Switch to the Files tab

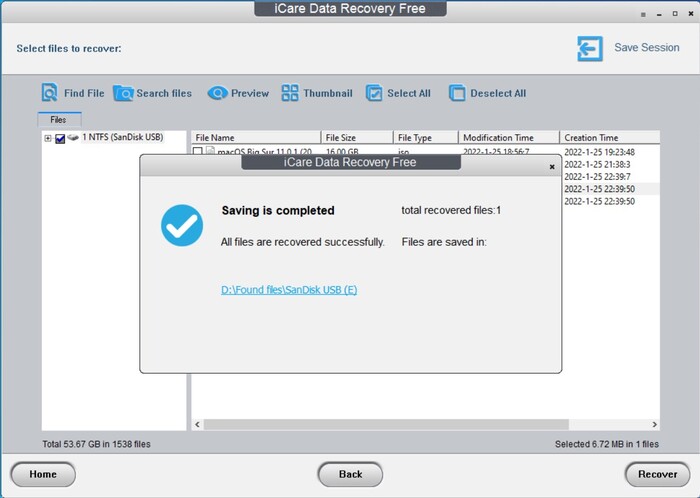[x=58, y=120]
